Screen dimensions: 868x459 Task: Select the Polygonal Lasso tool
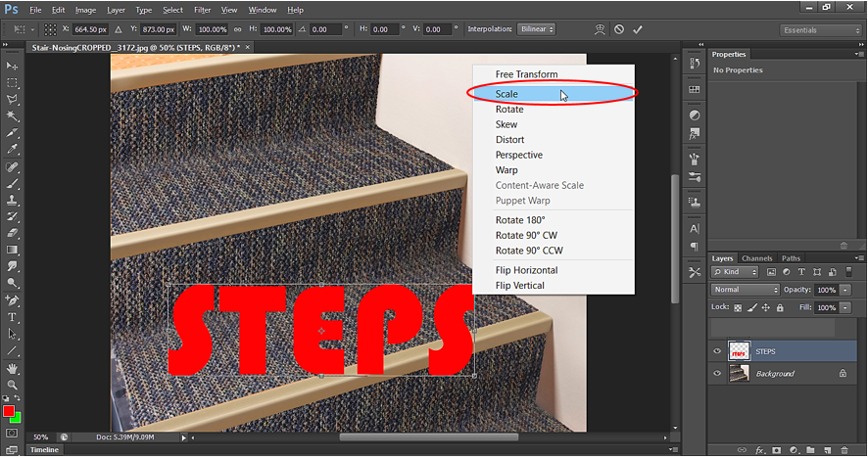point(12,100)
